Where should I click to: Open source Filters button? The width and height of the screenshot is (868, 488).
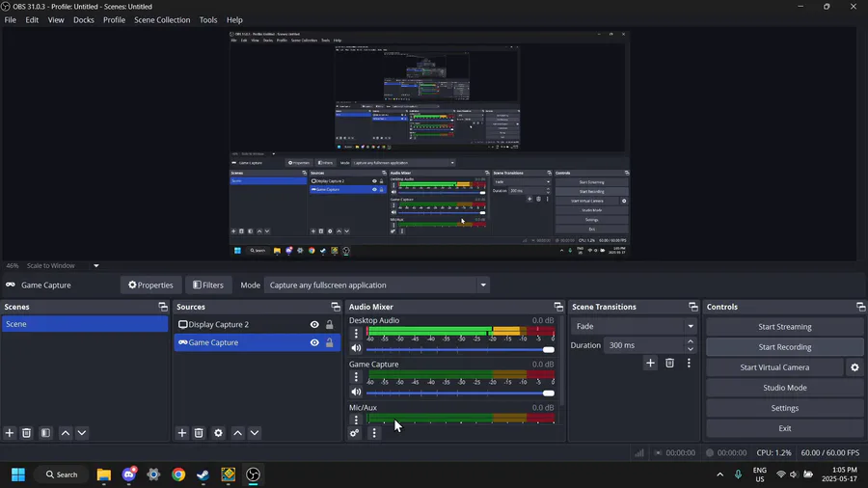pyautogui.click(x=208, y=285)
